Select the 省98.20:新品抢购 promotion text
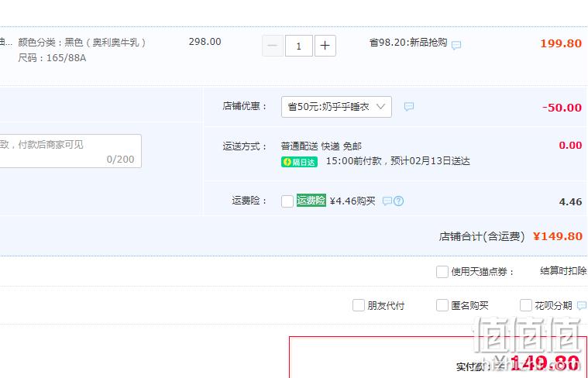This screenshot has height=378, width=588. point(408,43)
